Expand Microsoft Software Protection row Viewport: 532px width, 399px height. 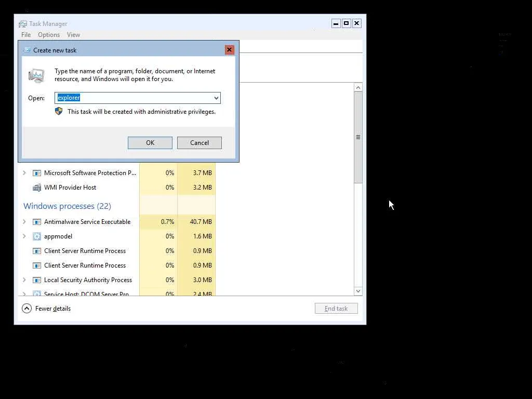[24, 172]
